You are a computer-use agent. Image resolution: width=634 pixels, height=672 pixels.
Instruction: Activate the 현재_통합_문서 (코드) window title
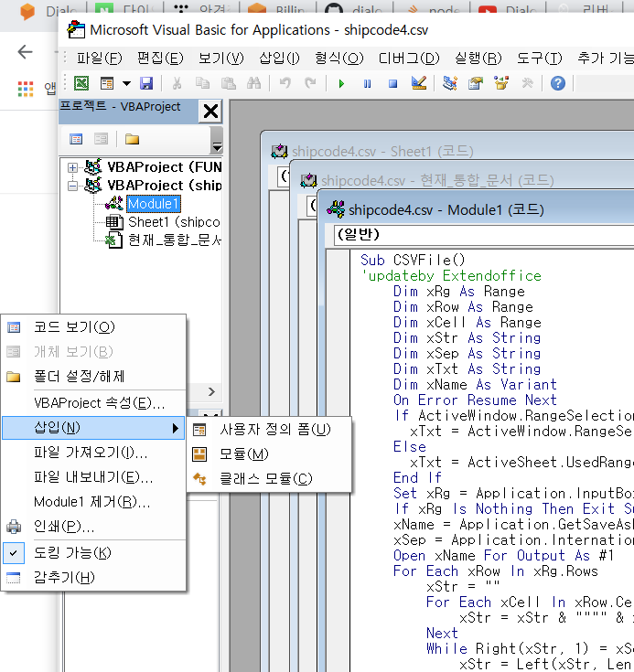[437, 180]
